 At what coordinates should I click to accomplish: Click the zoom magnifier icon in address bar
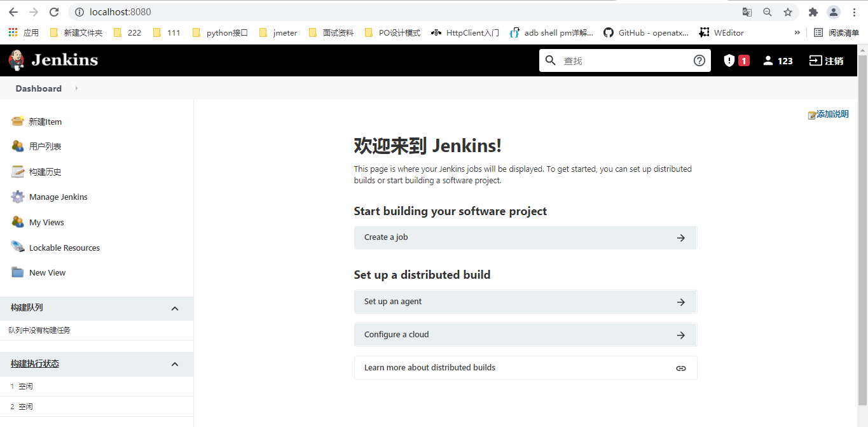coord(768,12)
